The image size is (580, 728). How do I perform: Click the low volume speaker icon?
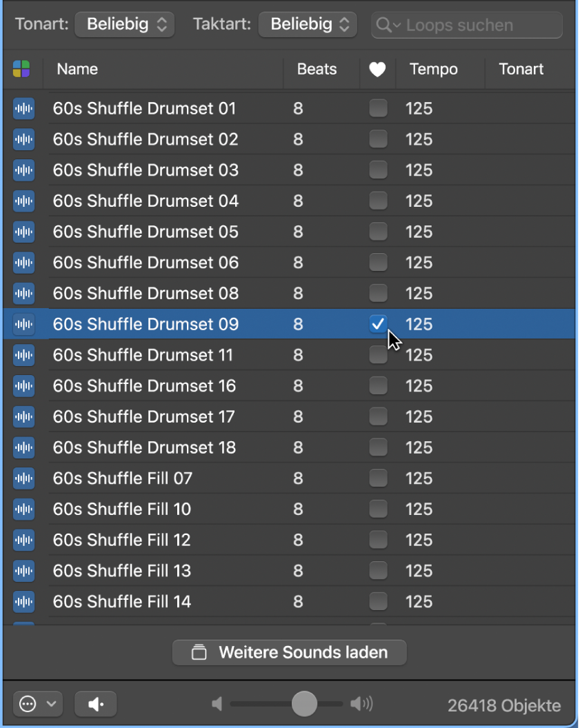217,704
